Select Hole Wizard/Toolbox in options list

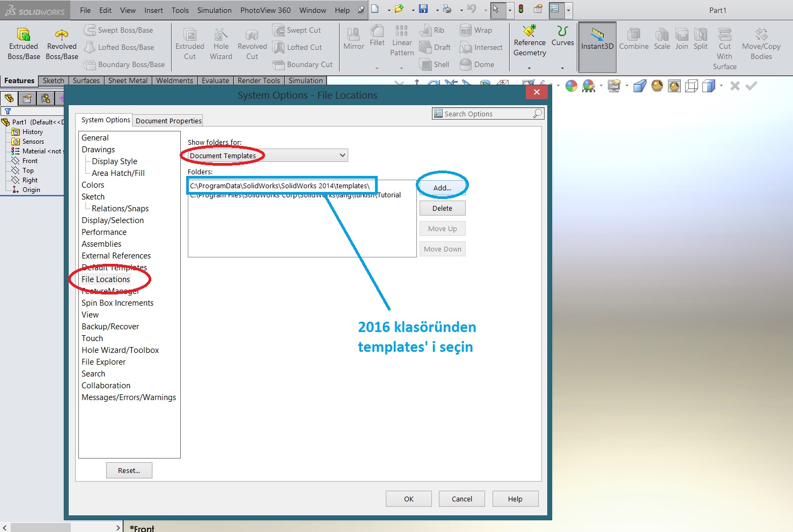click(x=120, y=350)
